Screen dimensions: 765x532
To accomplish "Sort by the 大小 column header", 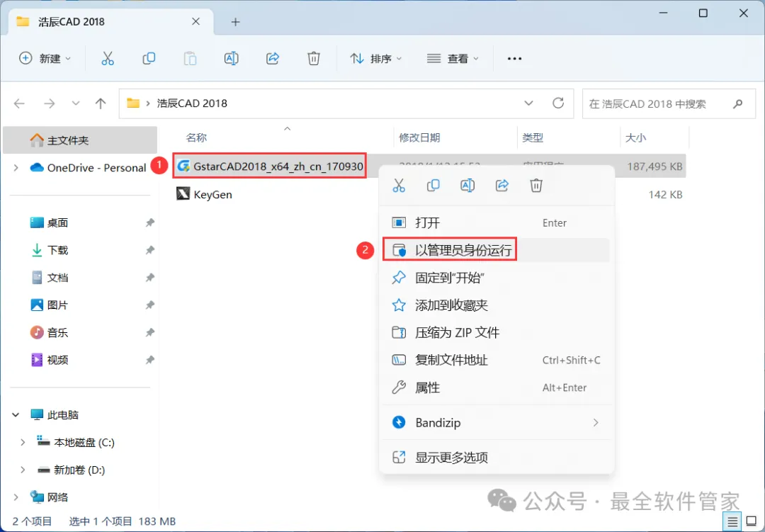I will point(635,137).
